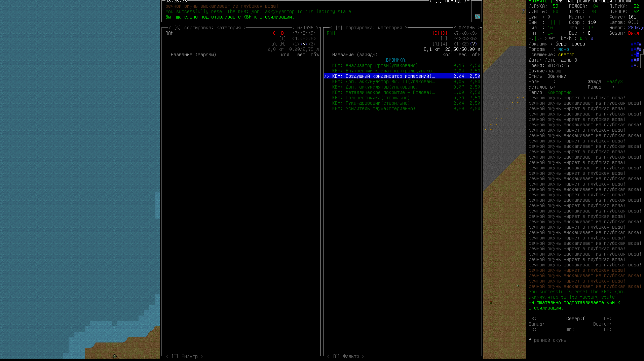Click the Тепло Комфортно status
The height and width of the screenshot is (361, 644).
(550, 92)
